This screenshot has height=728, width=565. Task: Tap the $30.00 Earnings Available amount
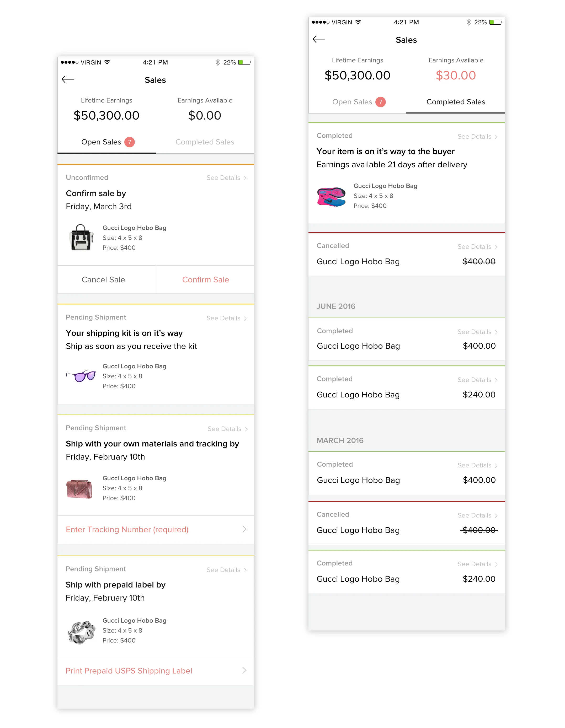[x=456, y=75]
